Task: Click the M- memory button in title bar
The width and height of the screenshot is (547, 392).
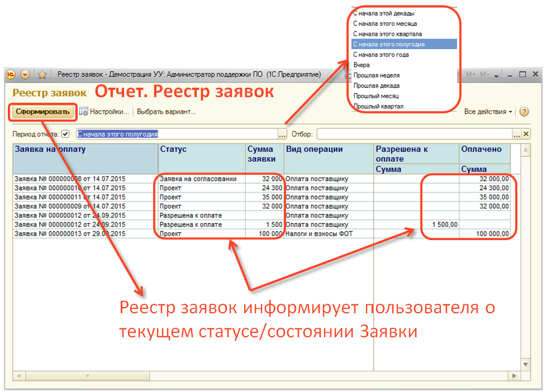Action: coord(484,74)
